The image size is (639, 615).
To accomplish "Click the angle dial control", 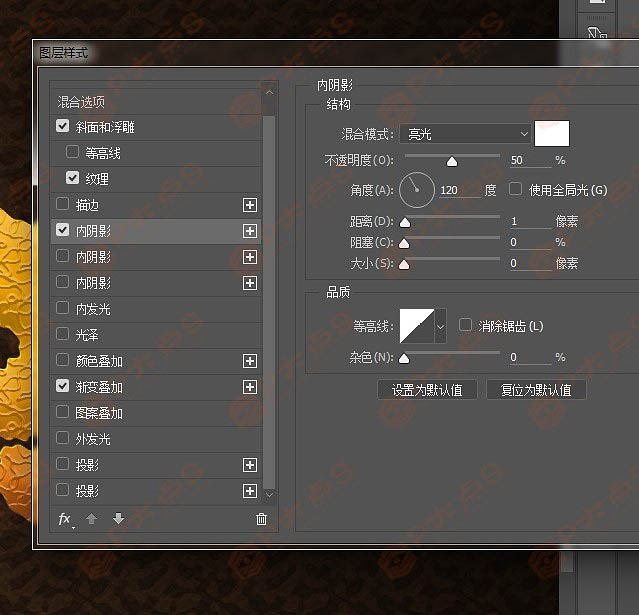I will 416,190.
